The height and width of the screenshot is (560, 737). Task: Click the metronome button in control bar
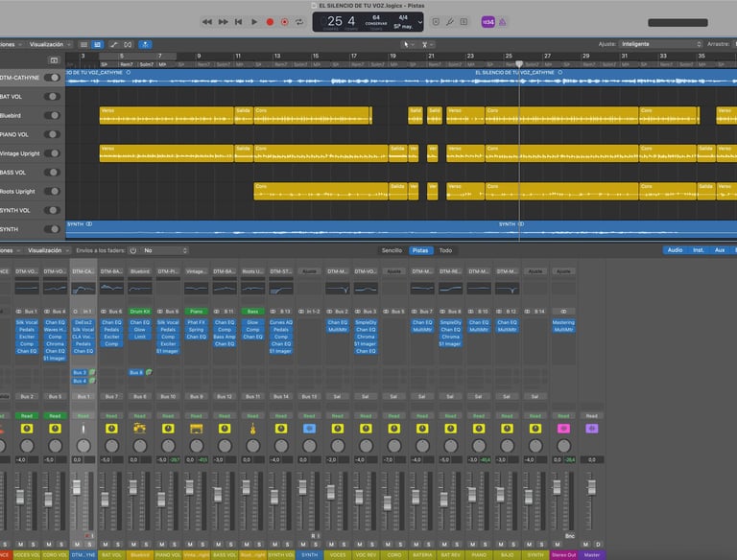tap(504, 21)
